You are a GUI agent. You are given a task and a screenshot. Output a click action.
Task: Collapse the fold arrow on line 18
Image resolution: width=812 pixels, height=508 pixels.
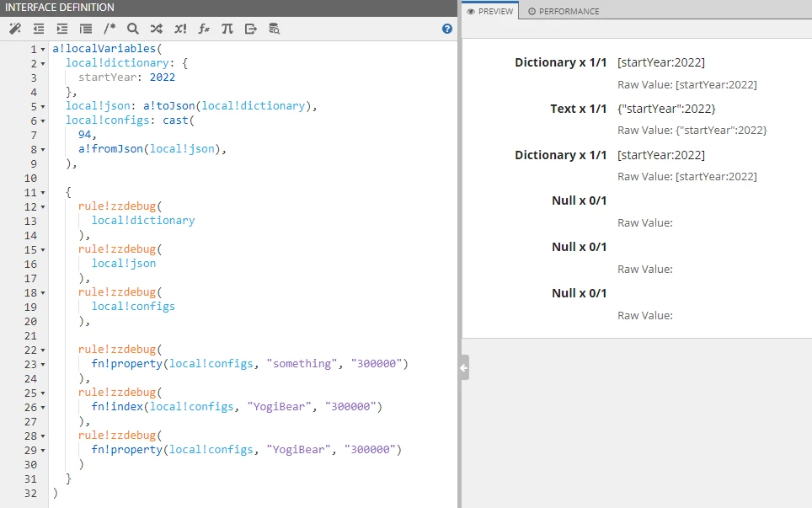point(43,293)
